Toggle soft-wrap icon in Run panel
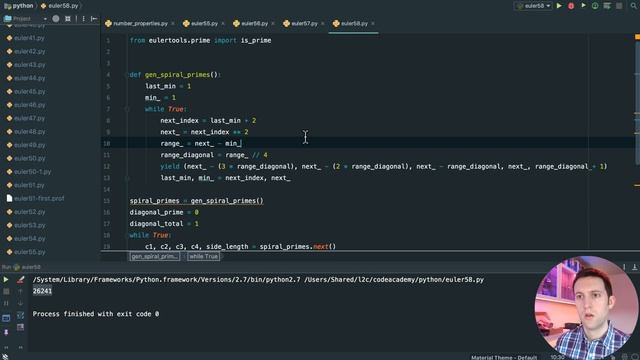The width and height of the screenshot is (640, 360). (x=20, y=316)
